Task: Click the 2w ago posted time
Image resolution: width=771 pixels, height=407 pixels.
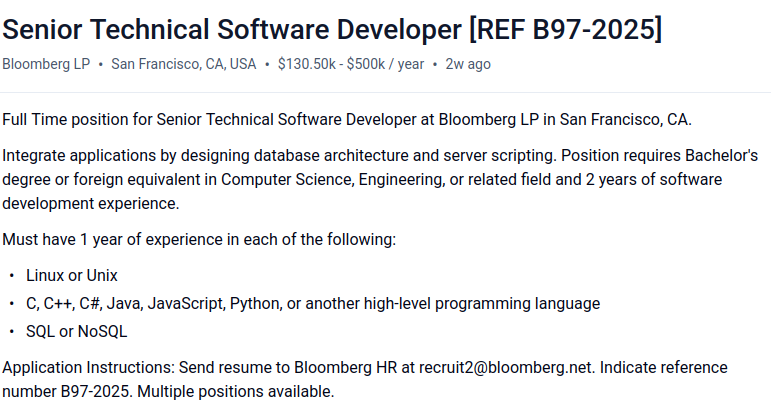Action: coord(468,64)
